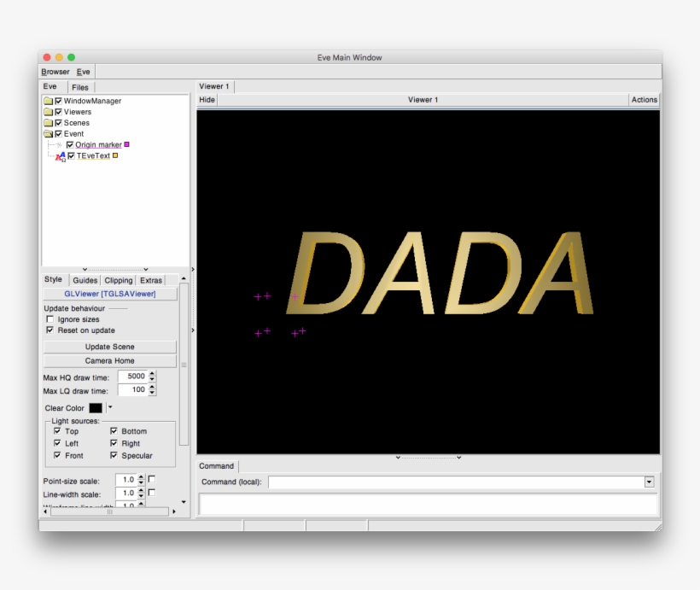Click the Max HQ draw time field

click(x=131, y=376)
